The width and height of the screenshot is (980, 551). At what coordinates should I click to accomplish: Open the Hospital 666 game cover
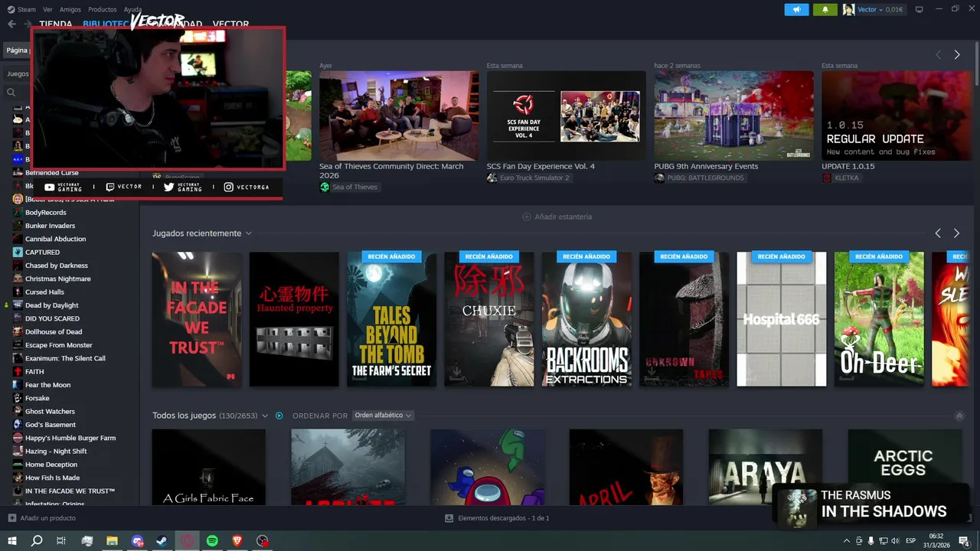[782, 319]
